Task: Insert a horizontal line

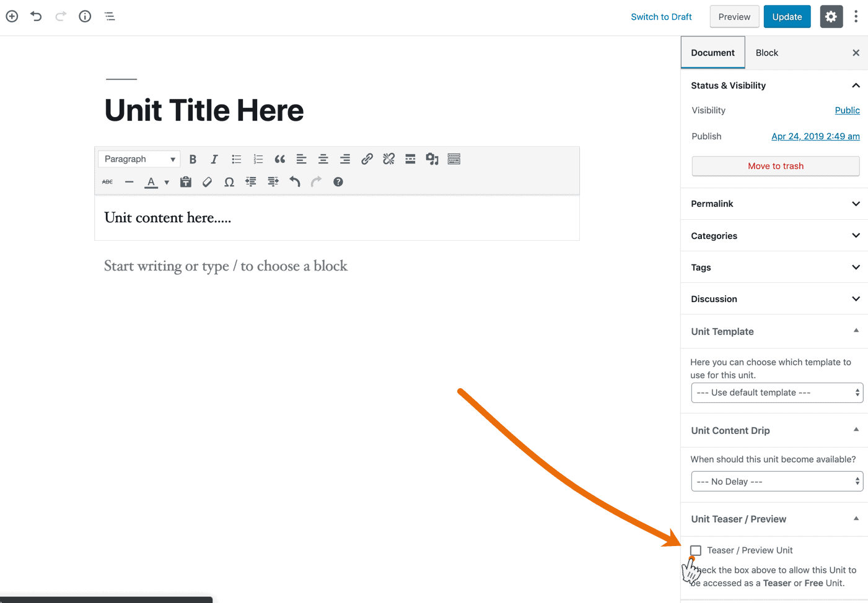Action: [129, 182]
